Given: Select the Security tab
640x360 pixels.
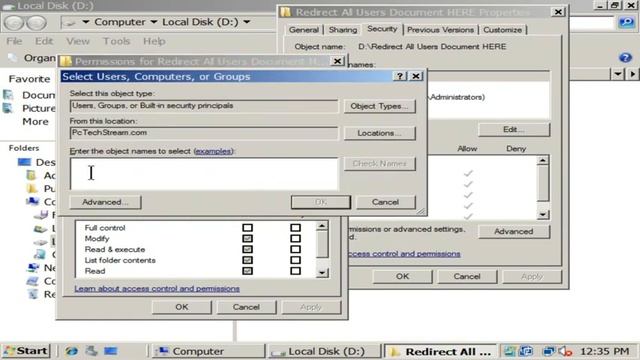Looking at the screenshot, I should (382, 29).
